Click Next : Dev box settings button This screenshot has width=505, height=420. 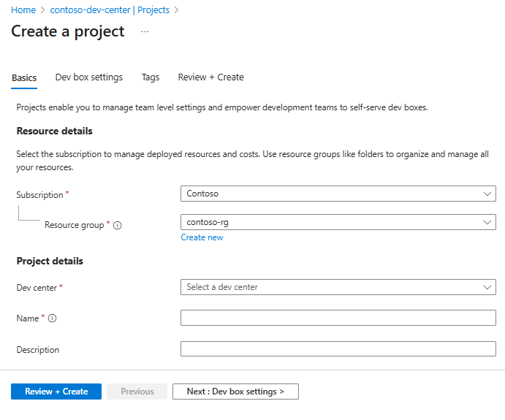pos(235,392)
